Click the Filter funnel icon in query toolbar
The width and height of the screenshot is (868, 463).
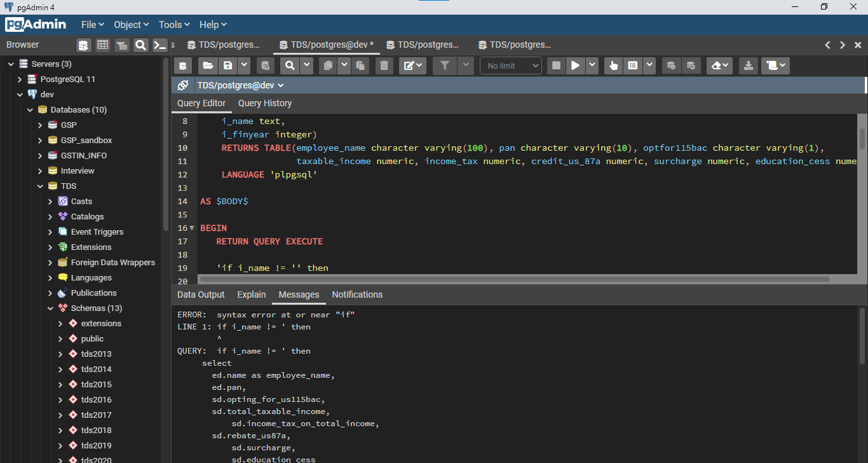coord(445,66)
